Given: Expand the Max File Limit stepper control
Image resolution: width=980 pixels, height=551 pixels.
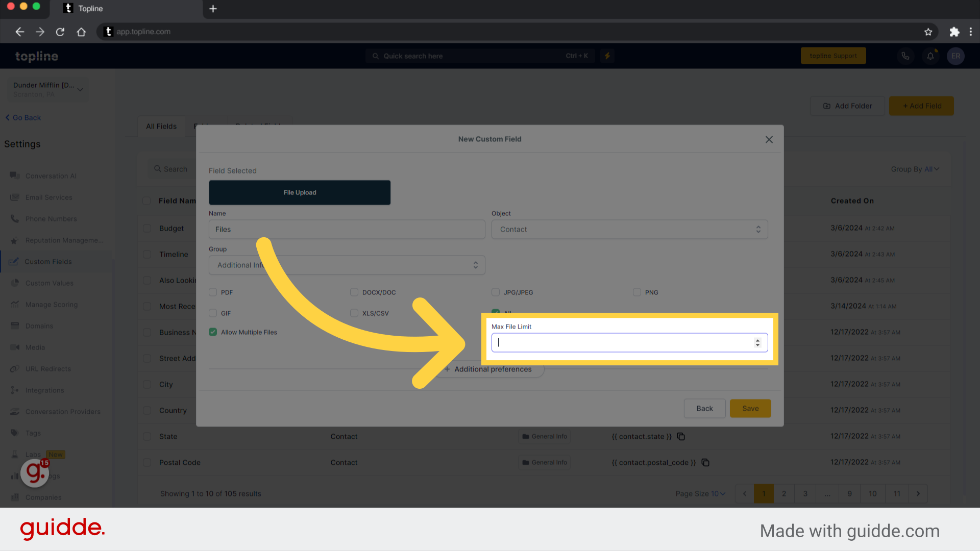Looking at the screenshot, I should tap(758, 342).
